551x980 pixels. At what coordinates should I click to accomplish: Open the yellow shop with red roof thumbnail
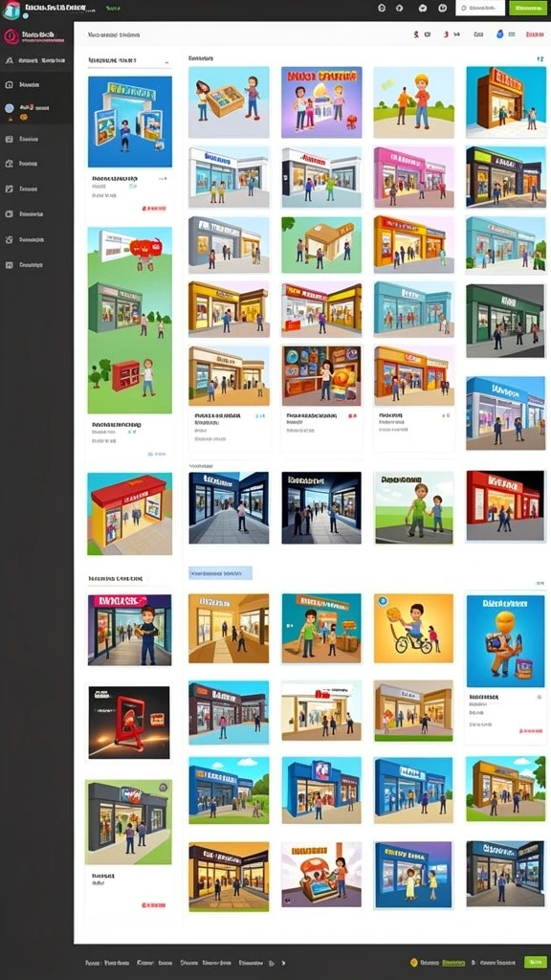129,514
